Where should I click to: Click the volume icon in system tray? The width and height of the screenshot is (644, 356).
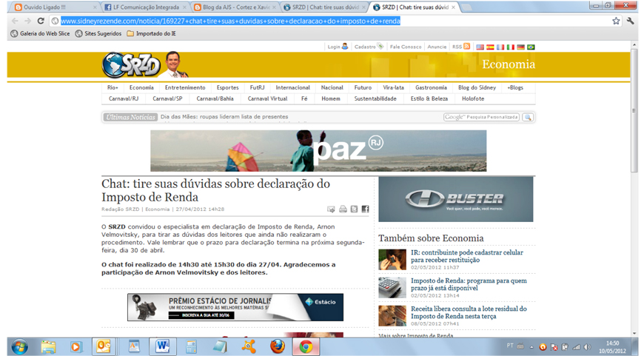pos(588,347)
